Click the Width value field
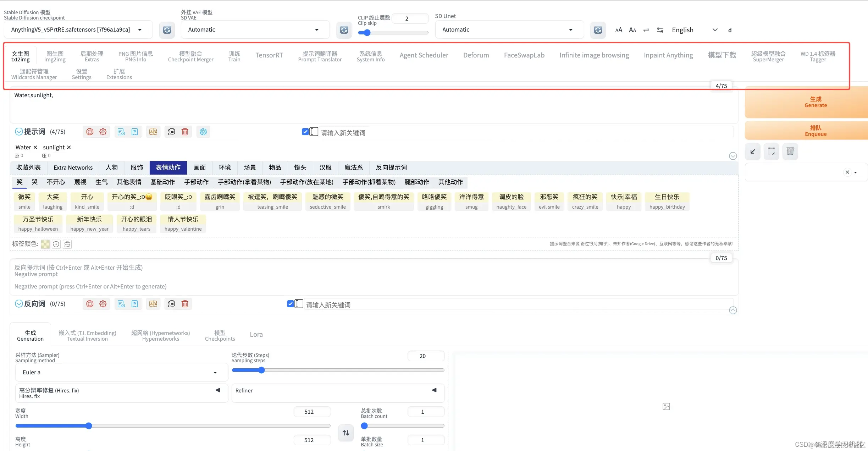This screenshot has width=868, height=451. pyautogui.click(x=312, y=412)
